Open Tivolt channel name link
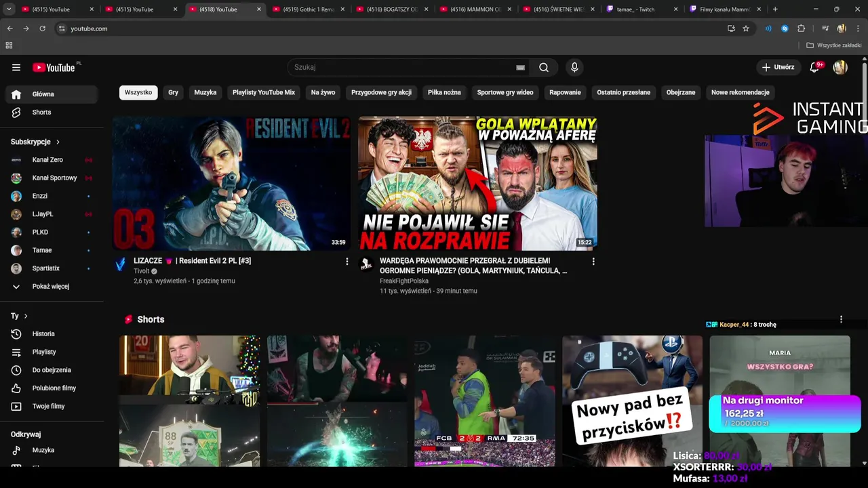Viewport: 868px width, 488px height. [142, 271]
